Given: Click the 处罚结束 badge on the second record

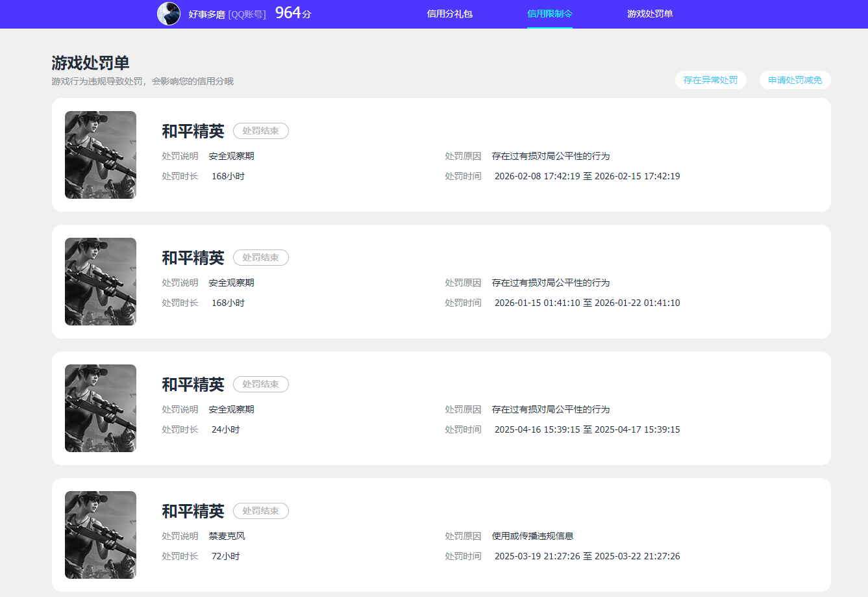Looking at the screenshot, I should 260,257.
